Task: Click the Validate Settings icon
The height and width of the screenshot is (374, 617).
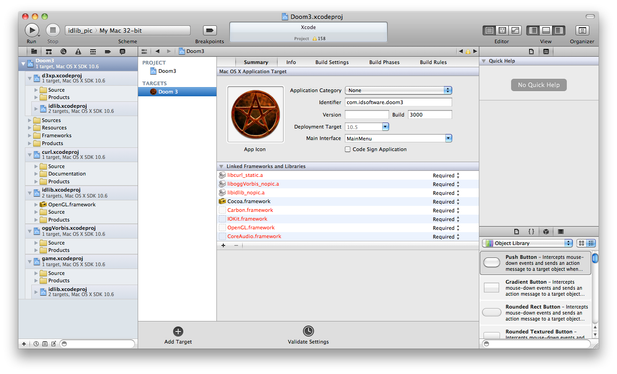Action: tap(308, 331)
